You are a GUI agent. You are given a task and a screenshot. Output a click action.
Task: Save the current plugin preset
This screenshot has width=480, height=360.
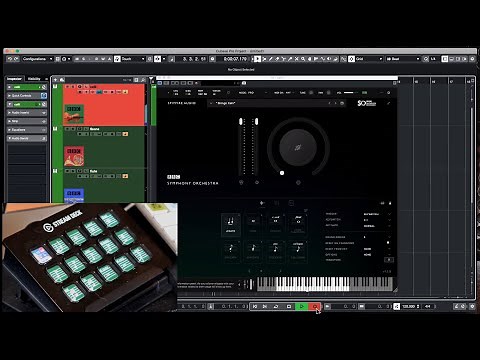342,103
